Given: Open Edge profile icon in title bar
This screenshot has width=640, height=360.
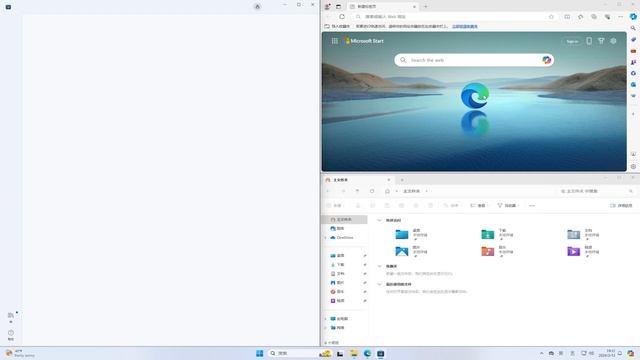Looking at the screenshot, I should pos(327,7).
